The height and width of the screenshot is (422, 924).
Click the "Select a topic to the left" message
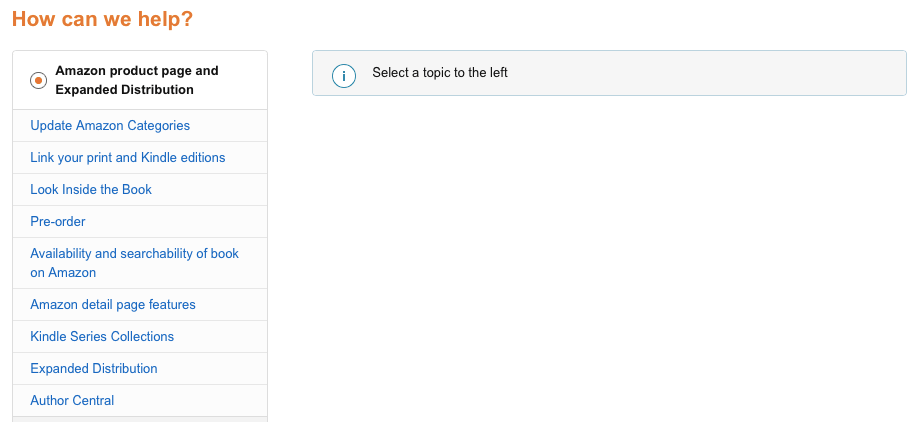(x=440, y=73)
